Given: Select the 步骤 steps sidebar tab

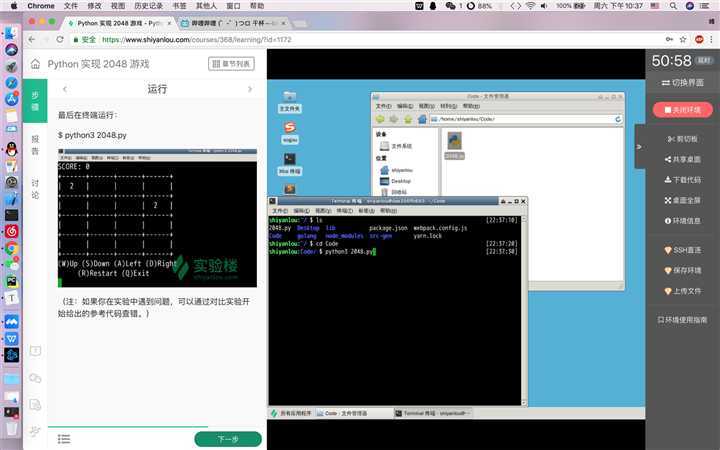Looking at the screenshot, I should tap(35, 101).
